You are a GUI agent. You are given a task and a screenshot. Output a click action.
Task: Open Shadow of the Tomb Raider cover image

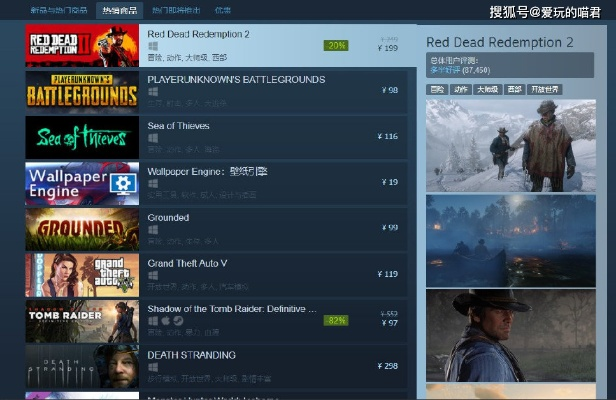point(82,321)
